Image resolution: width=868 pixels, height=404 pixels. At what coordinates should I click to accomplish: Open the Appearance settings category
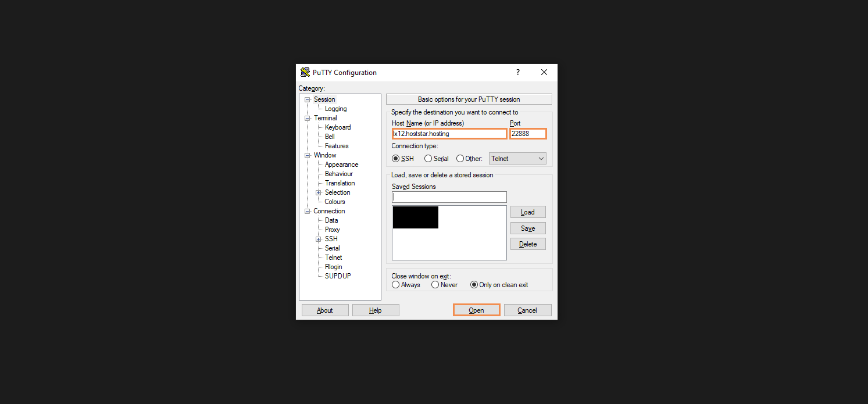(x=342, y=165)
